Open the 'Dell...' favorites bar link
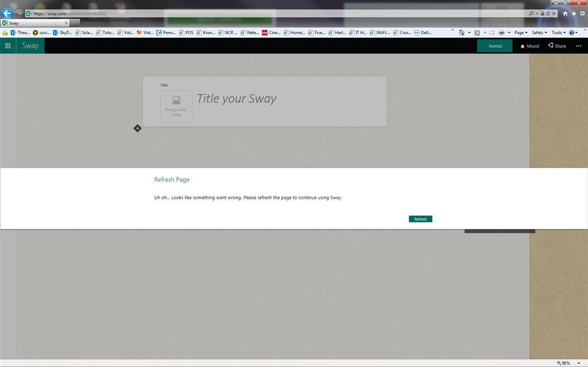588x367 pixels. [423, 33]
